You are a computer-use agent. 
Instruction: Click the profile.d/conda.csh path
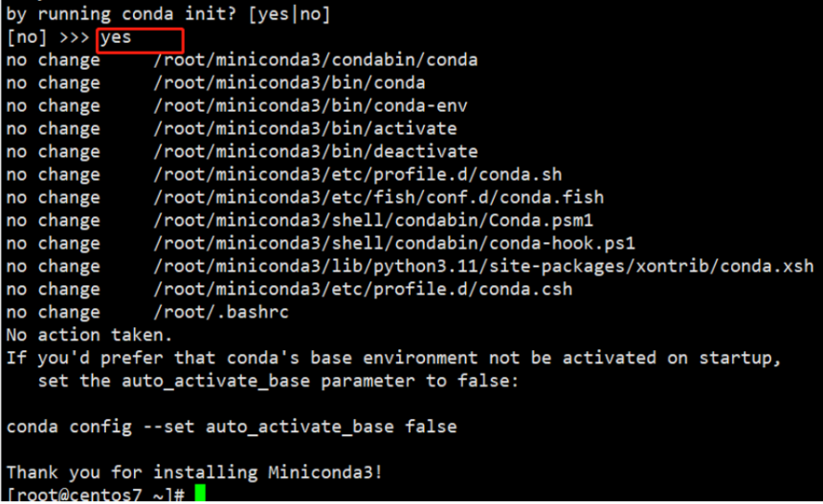click(362, 289)
